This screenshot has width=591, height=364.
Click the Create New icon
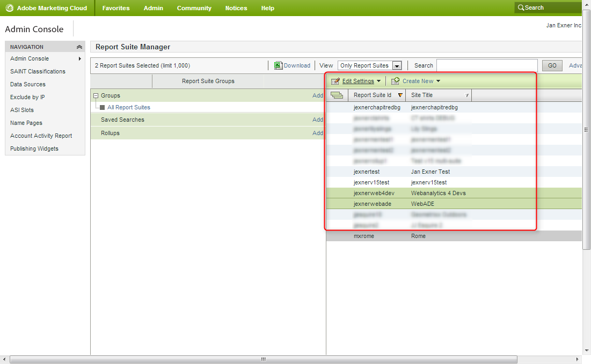click(x=396, y=81)
